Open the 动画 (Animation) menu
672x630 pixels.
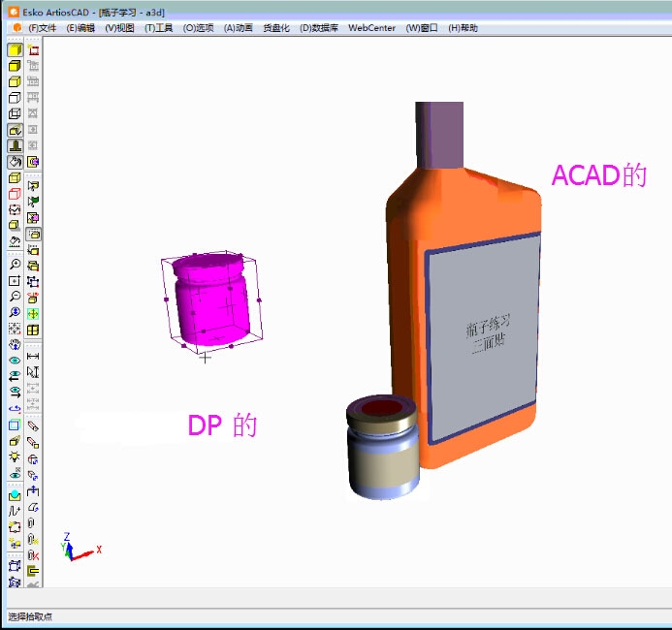click(x=238, y=28)
